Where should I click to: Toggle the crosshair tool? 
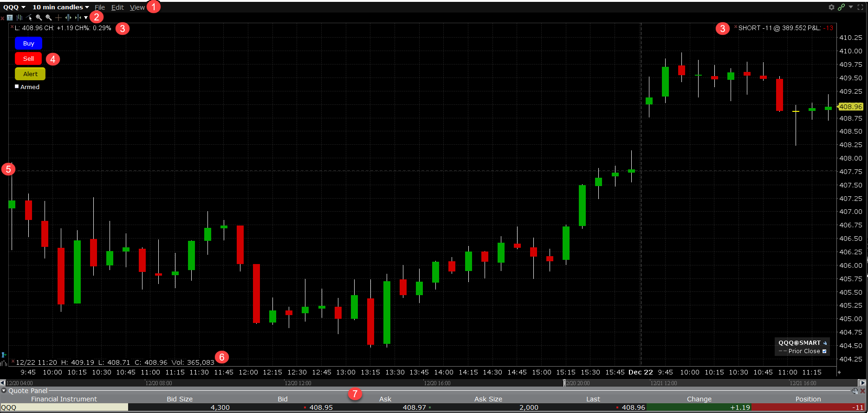pyautogui.click(x=58, y=18)
